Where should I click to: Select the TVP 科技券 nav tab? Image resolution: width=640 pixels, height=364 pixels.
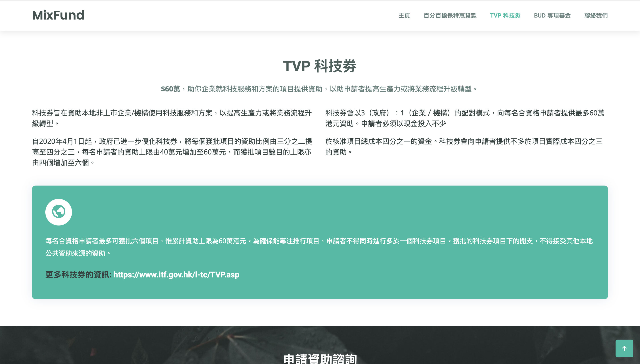505,16
